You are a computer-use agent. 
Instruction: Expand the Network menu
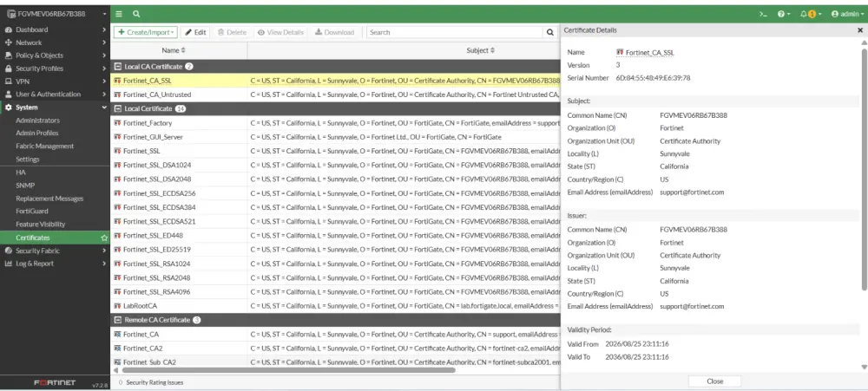55,42
